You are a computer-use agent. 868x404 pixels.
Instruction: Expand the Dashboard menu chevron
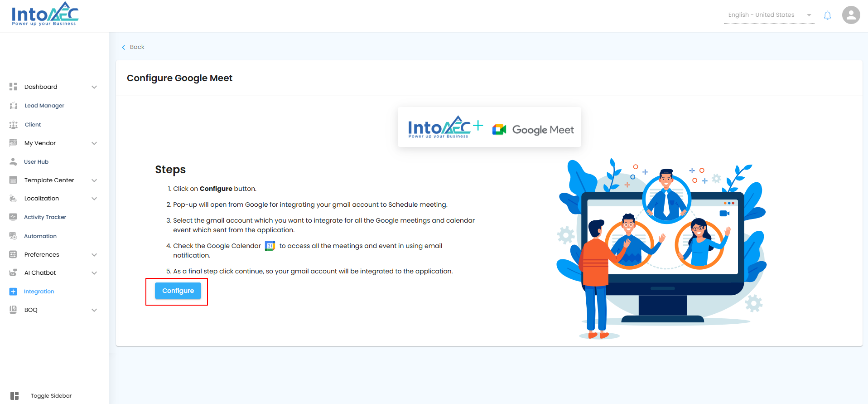pos(94,87)
